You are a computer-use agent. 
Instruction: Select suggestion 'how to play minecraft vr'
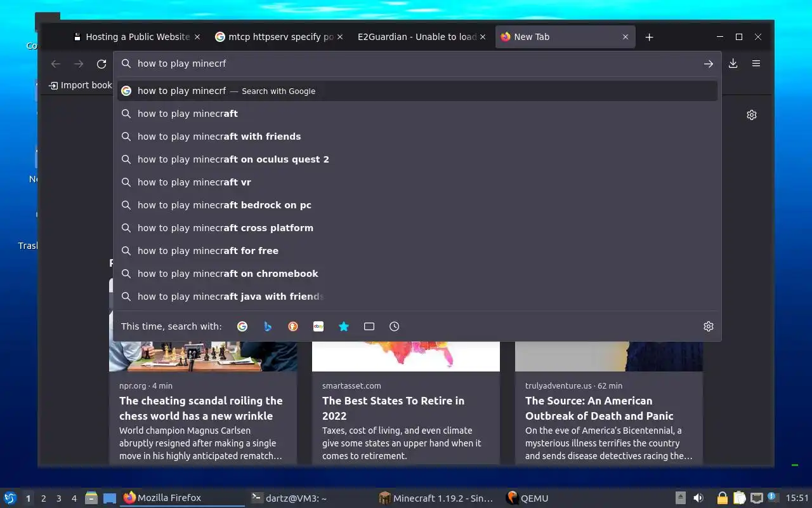[x=417, y=182]
